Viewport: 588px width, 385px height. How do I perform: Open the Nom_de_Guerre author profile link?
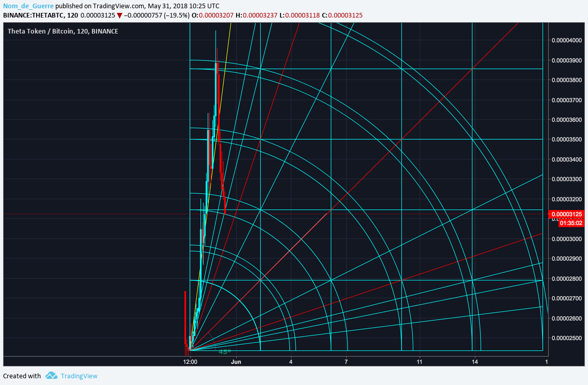click(x=28, y=6)
